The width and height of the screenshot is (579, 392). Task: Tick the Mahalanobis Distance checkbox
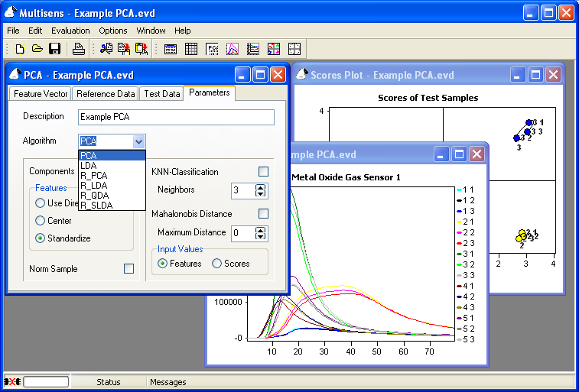(263, 214)
